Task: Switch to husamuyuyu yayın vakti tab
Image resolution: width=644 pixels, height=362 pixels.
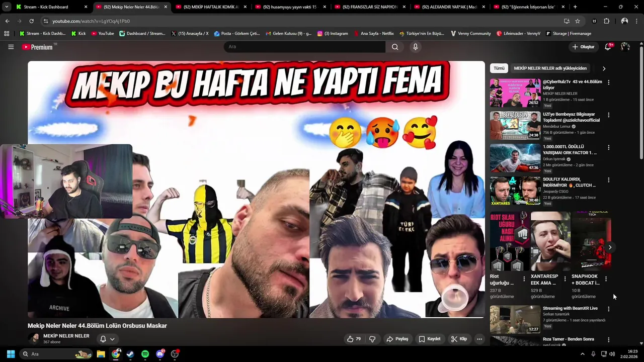Action: pyautogui.click(x=290, y=7)
